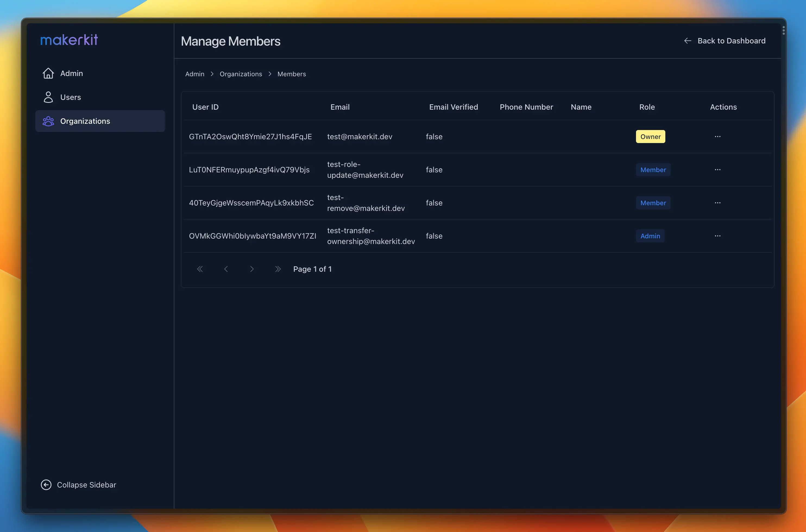Open the Organizations breadcrumb link
Viewport: 806px width, 532px height.
pos(241,74)
